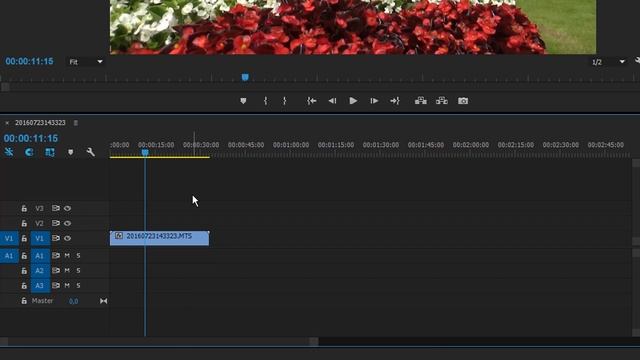640x360 pixels.
Task: Click timeline ruler playhead handle
Action: [x=145, y=152]
